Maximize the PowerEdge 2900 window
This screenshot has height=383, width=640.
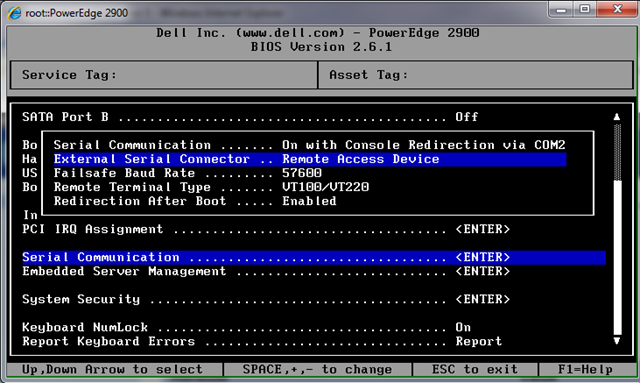(x=584, y=9)
